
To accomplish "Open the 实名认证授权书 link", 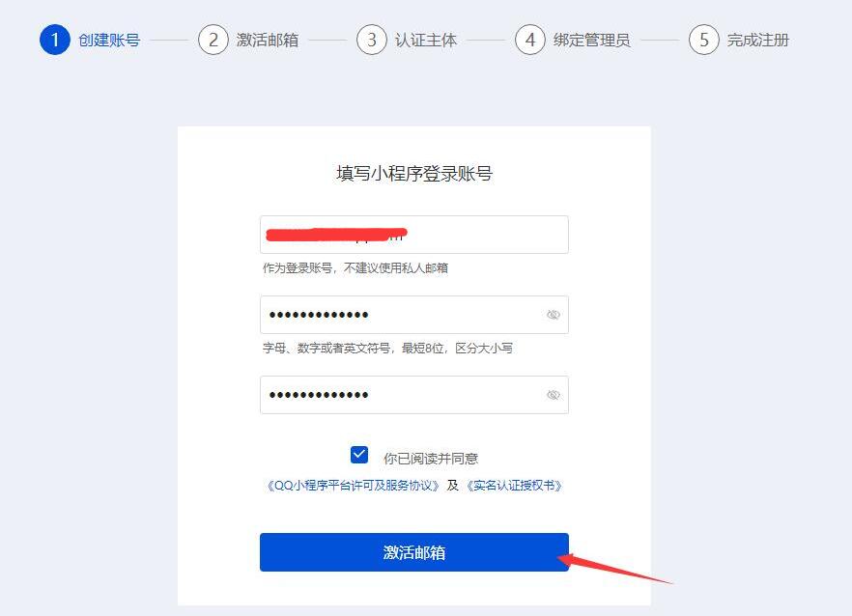I will click(514, 485).
